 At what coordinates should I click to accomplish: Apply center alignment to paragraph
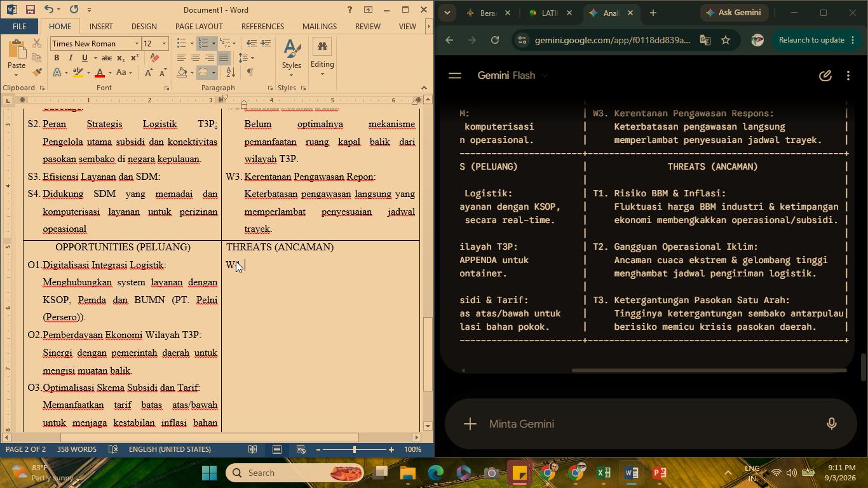(196, 58)
